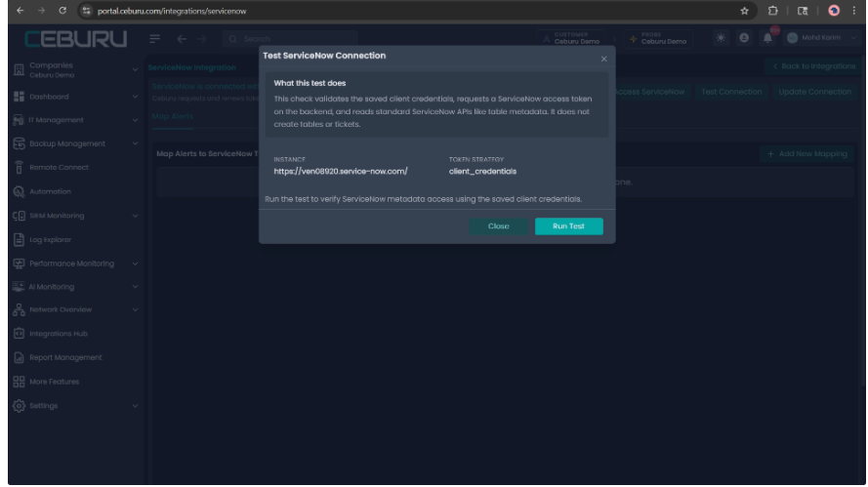The width and height of the screenshot is (868, 487).
Task: Click the portal forward arrow beside search
Action: pos(202,39)
